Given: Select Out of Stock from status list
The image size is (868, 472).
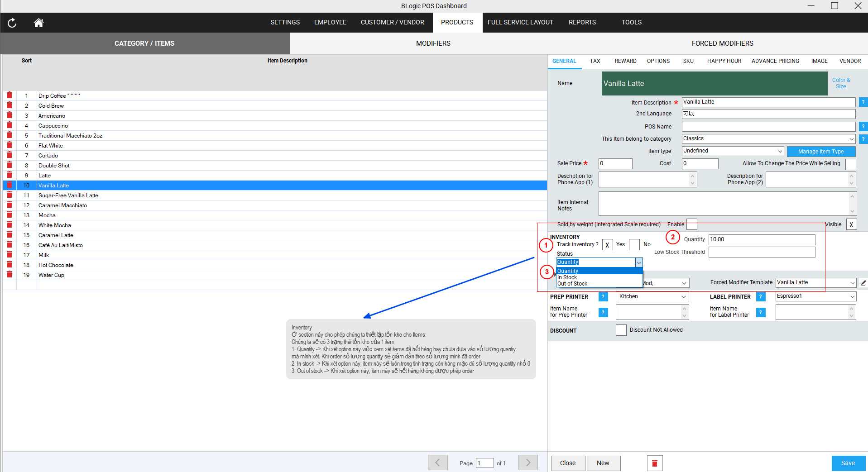Looking at the screenshot, I should (572, 284).
